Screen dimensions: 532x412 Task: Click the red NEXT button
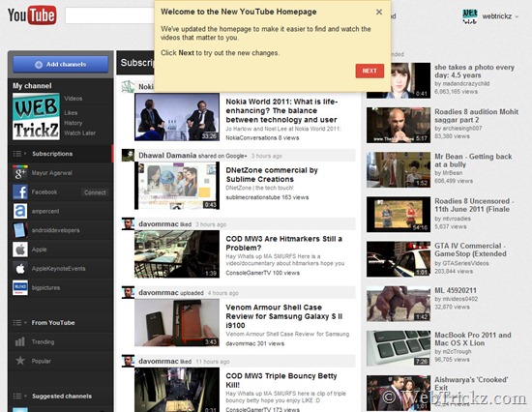[369, 71]
